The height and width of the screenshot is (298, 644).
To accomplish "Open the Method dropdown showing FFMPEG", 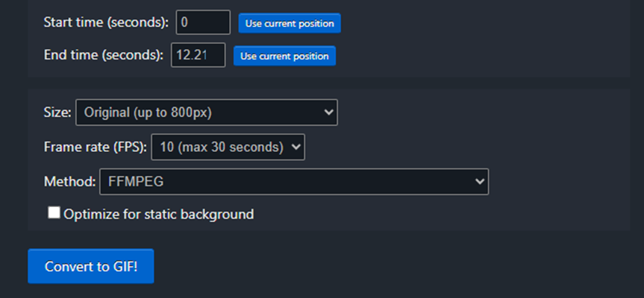I will (294, 181).
